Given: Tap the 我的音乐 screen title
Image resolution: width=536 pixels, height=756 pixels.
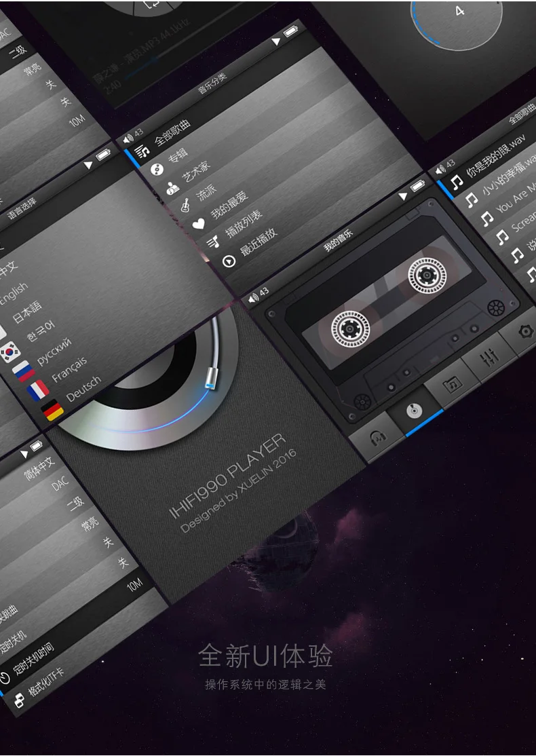Looking at the screenshot, I should tap(339, 240).
